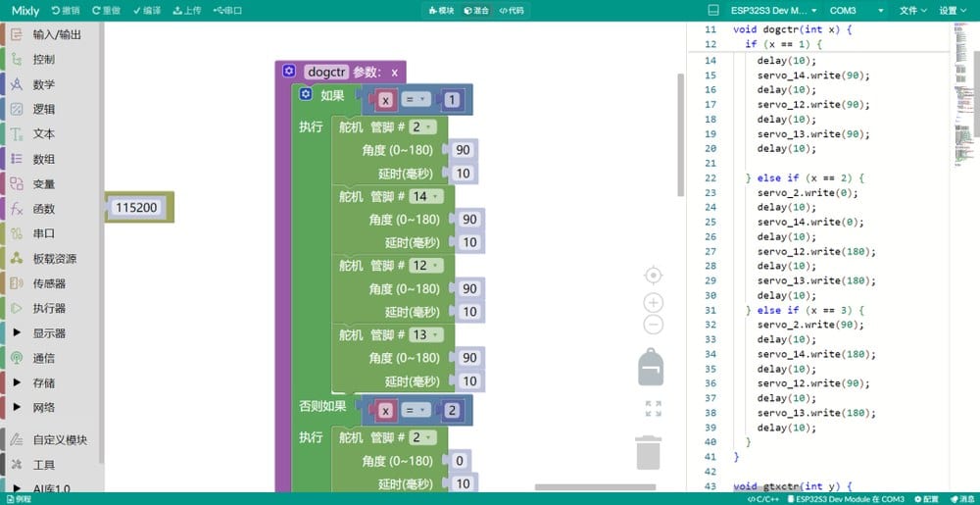Click the workspace horizontal scrollbar
Screen dimensions: 980x505
tap(595, 487)
